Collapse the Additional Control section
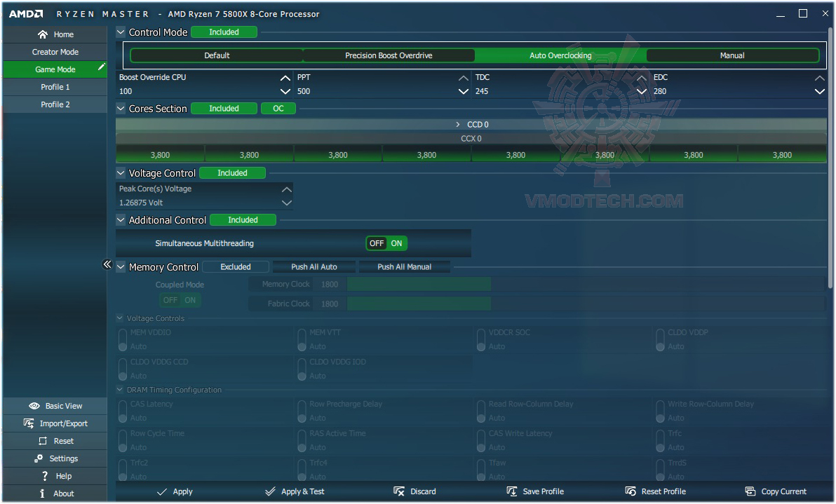The width and height of the screenshot is (836, 504). [121, 220]
